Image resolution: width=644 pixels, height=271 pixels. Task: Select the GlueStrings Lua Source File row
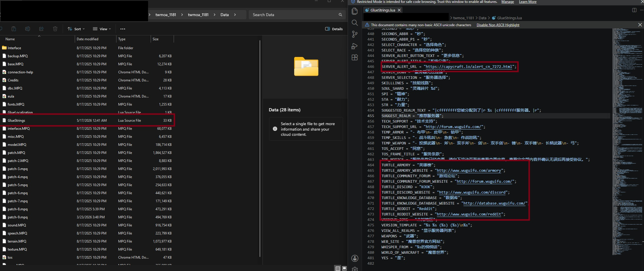point(87,120)
